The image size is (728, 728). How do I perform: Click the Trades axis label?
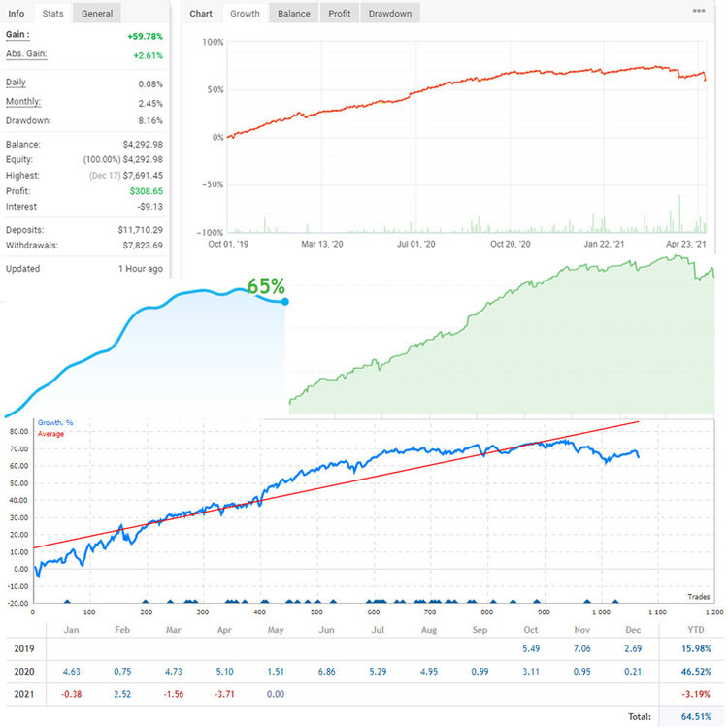(x=698, y=597)
